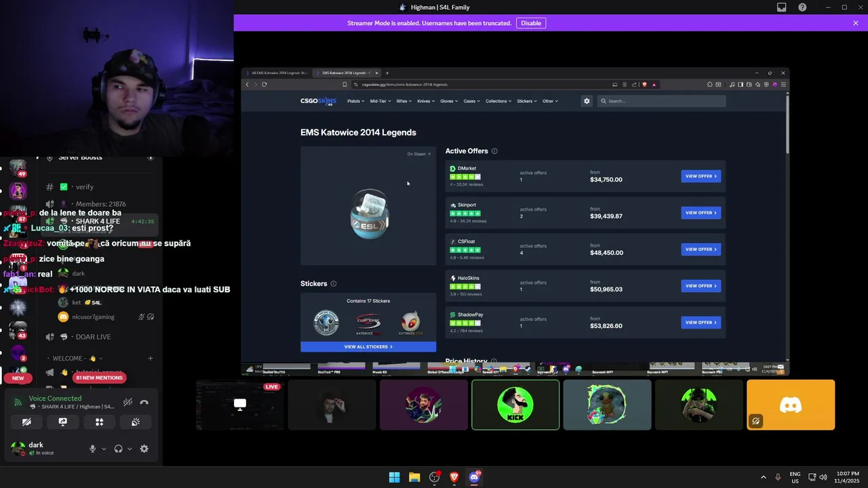Select the yellow Discord logo participant tile
This screenshot has height=488, width=868.
point(791,405)
